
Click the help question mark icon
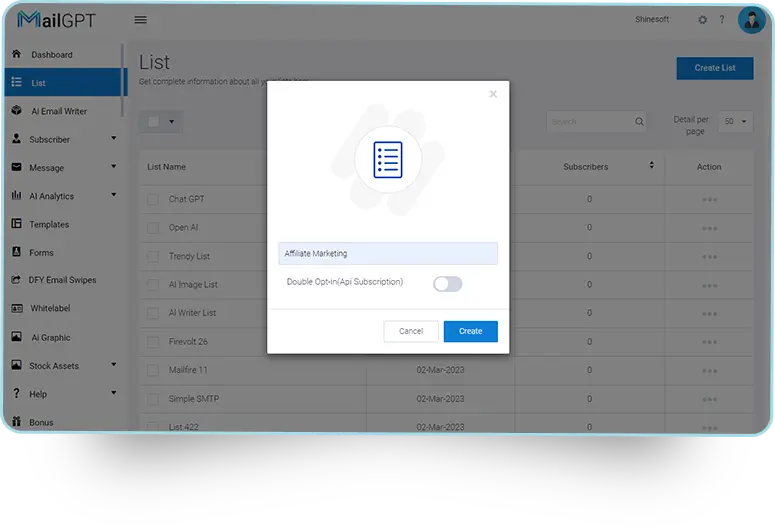click(x=721, y=20)
